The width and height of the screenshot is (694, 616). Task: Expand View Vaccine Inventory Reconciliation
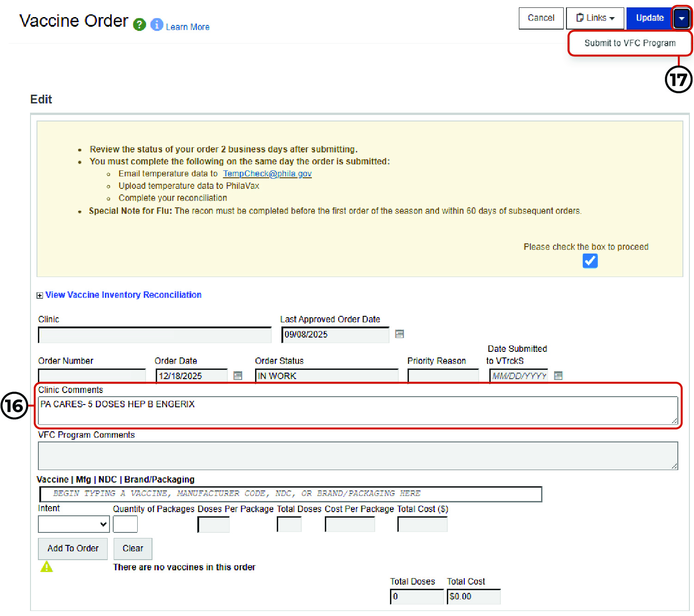click(x=40, y=295)
